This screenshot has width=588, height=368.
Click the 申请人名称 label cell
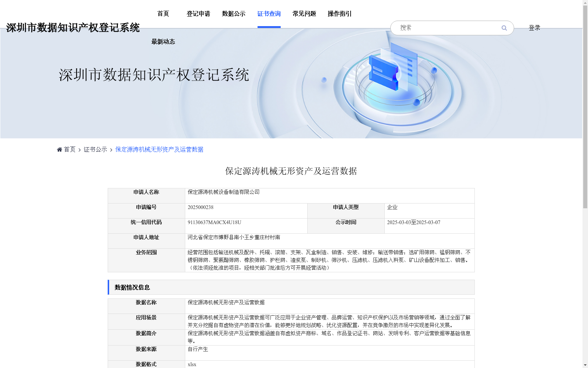point(146,196)
